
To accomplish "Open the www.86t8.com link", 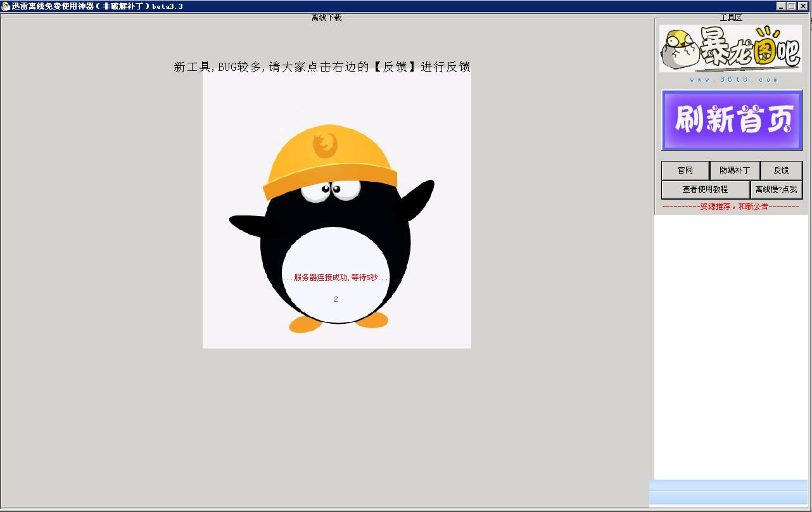I will click(734, 80).
